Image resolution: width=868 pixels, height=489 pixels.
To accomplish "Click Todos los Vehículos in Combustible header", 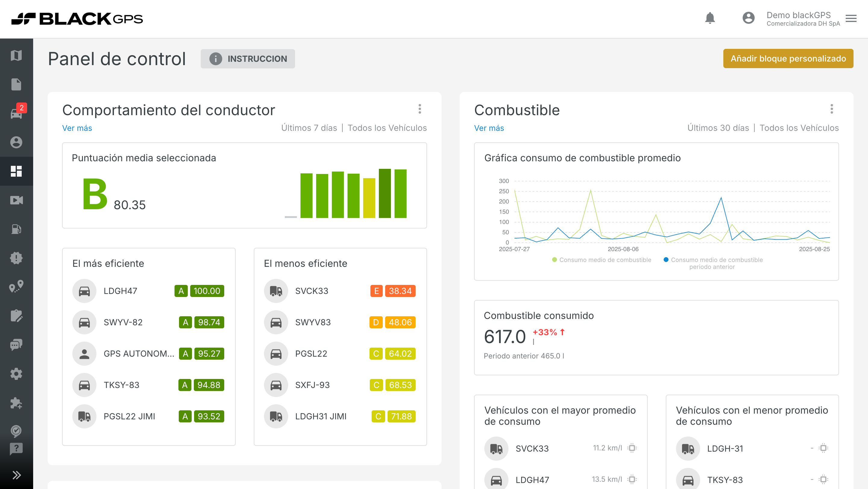I will (x=799, y=128).
